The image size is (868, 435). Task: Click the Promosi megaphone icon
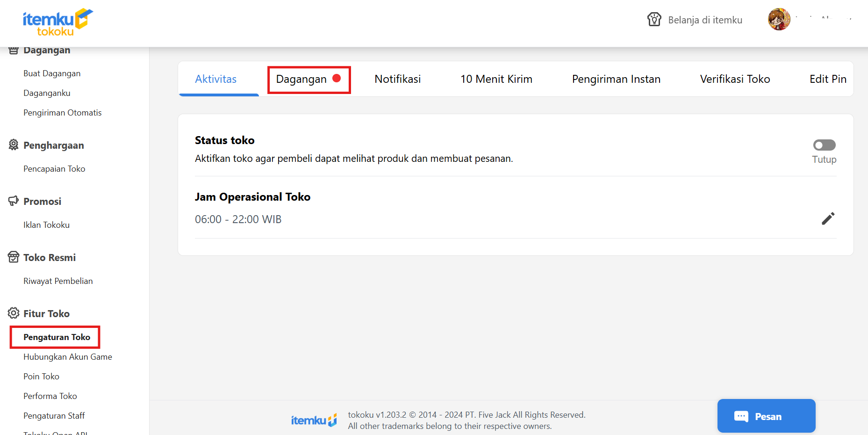14,201
